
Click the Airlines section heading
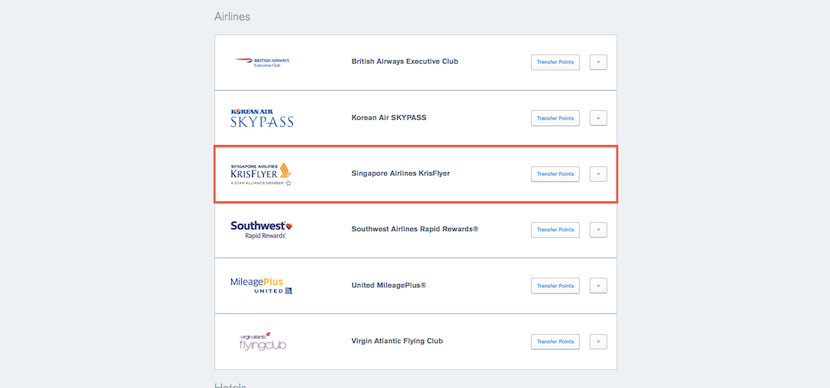click(232, 17)
